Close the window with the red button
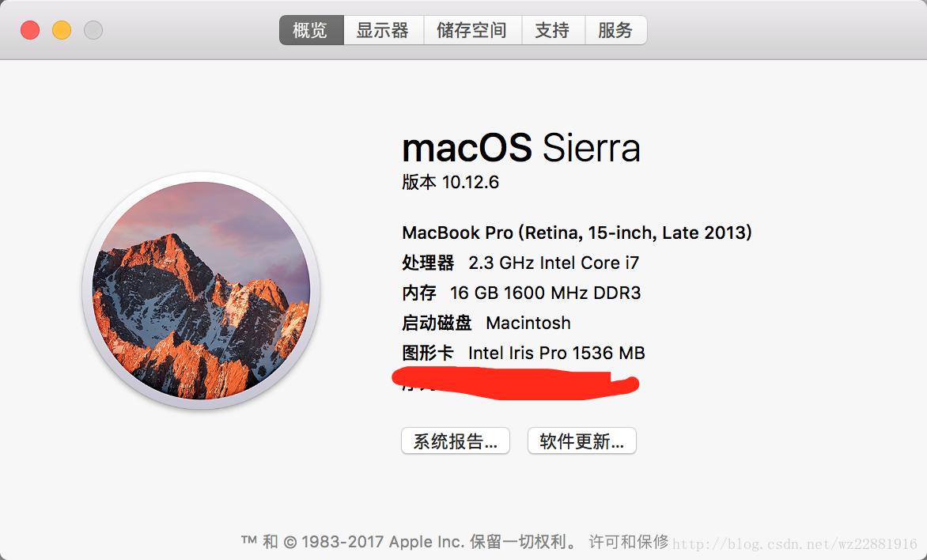This screenshot has height=560, width=927. [x=30, y=30]
